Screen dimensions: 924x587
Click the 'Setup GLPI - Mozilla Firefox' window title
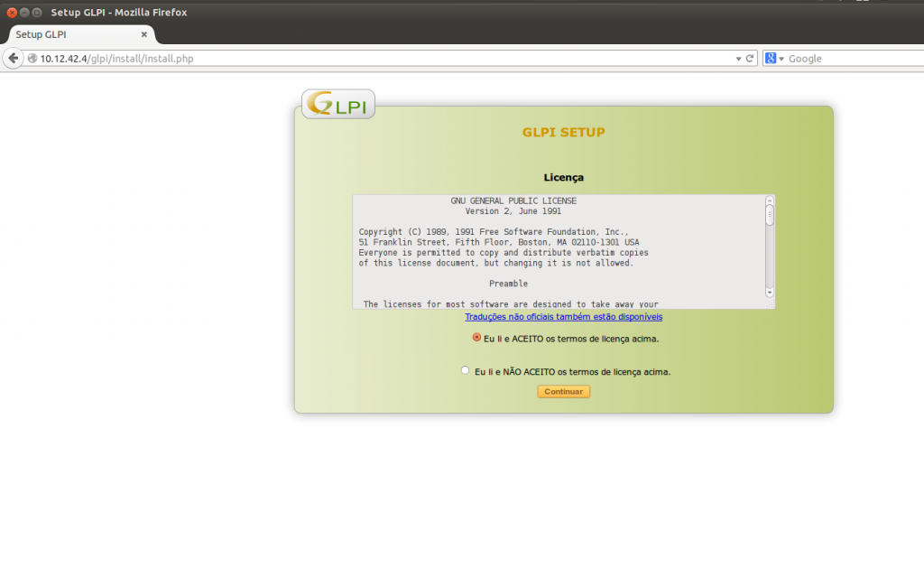pyautogui.click(x=119, y=13)
